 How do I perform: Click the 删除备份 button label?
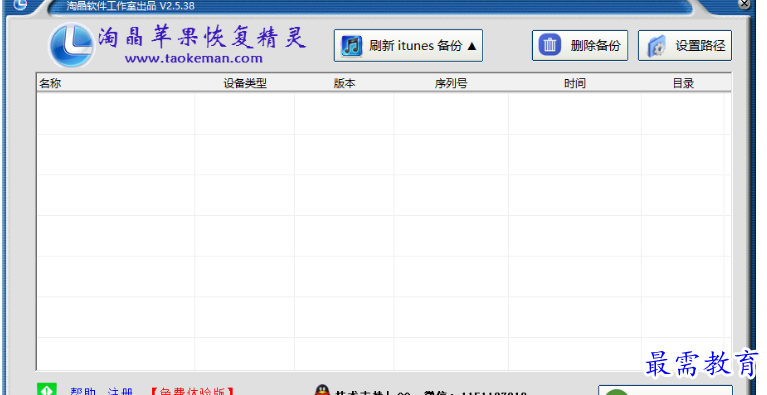595,45
